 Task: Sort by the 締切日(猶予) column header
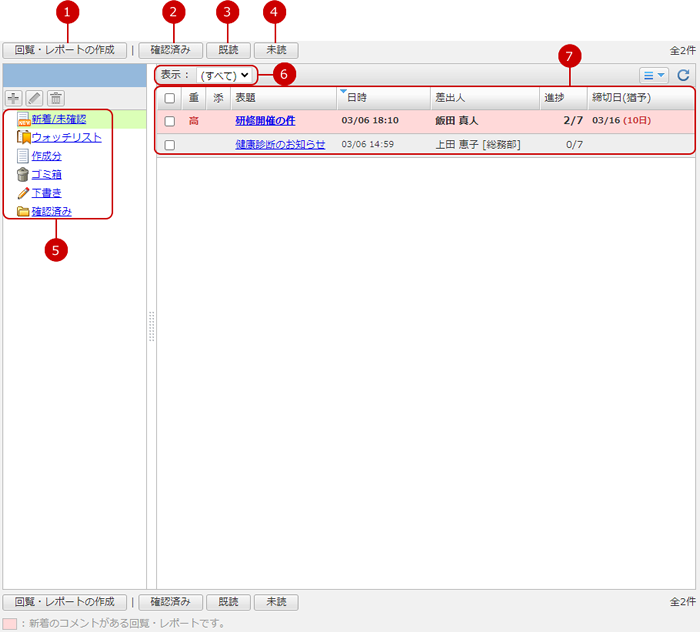(x=622, y=98)
